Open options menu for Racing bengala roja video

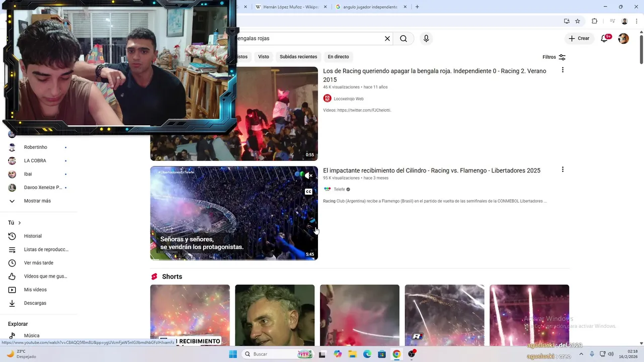click(x=562, y=70)
